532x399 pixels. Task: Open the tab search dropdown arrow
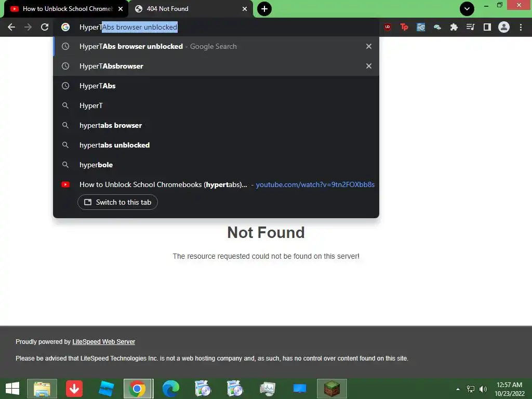pyautogui.click(x=467, y=9)
